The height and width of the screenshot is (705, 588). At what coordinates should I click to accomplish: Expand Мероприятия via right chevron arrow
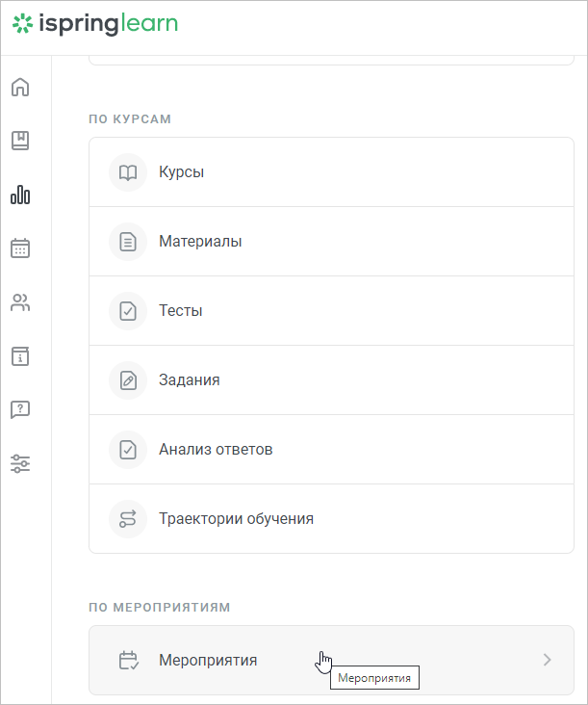[547, 660]
